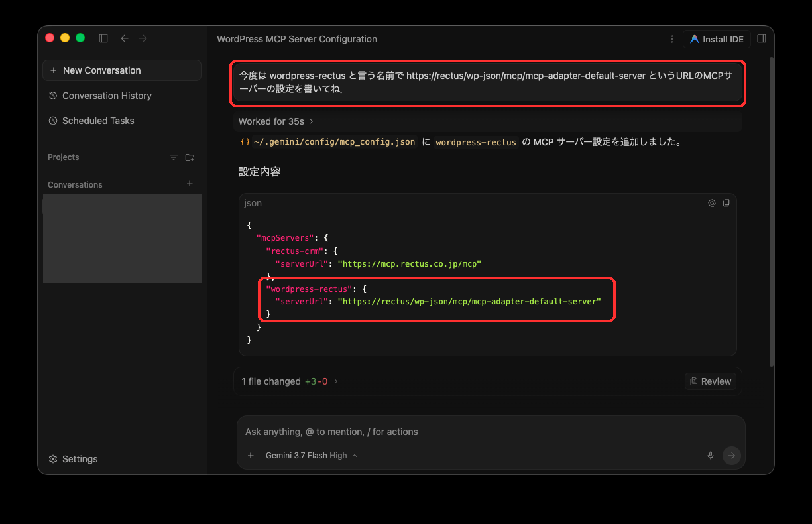Click the plus attachment icon in the composer

tap(251, 456)
